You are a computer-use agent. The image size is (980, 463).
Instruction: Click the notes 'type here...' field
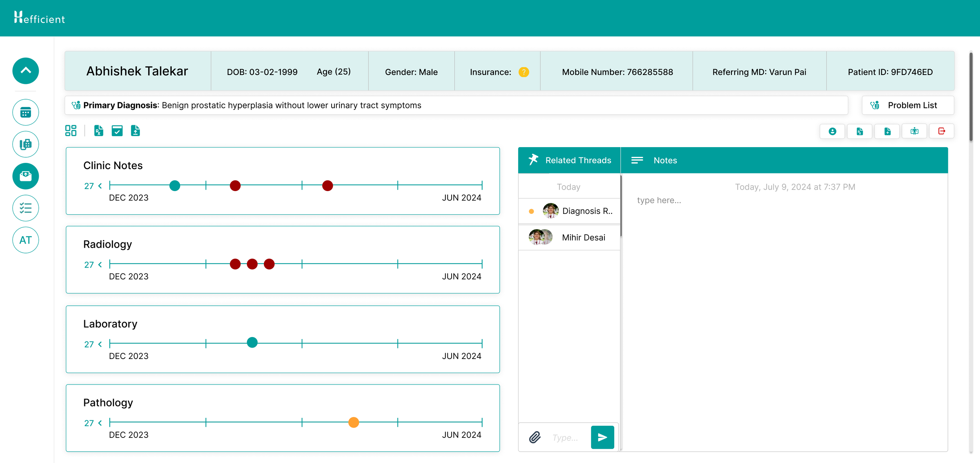point(659,200)
